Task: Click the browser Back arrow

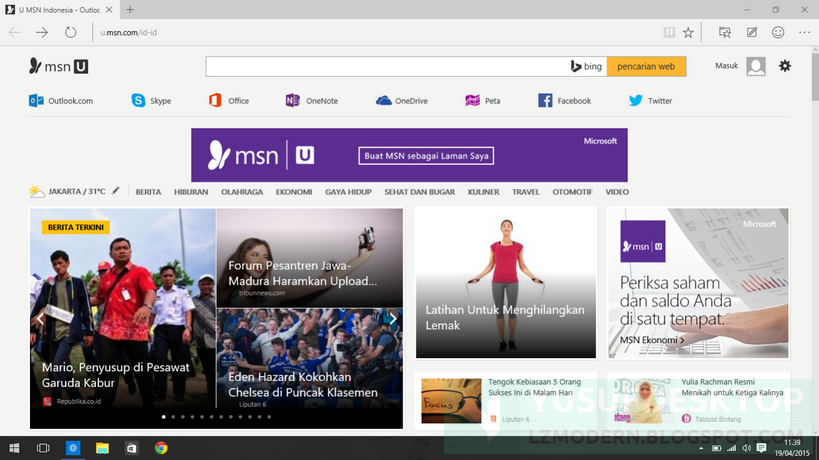Action: 15,32
